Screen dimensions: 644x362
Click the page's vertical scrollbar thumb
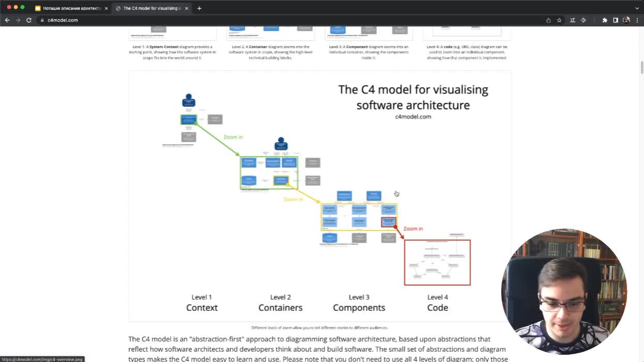(x=642, y=68)
